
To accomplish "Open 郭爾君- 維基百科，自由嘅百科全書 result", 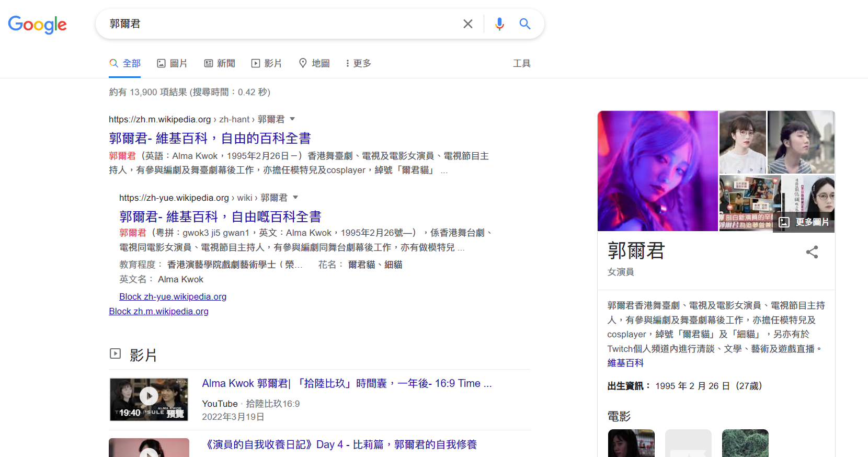I will (220, 216).
